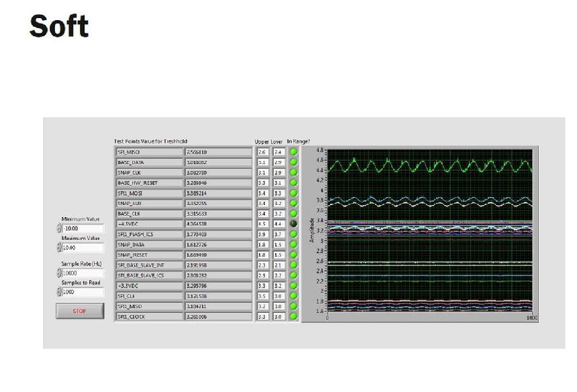The image size is (577, 392).
Task: Select the SPI_BASE_SLAVE_INT test point name
Action: [x=149, y=265]
